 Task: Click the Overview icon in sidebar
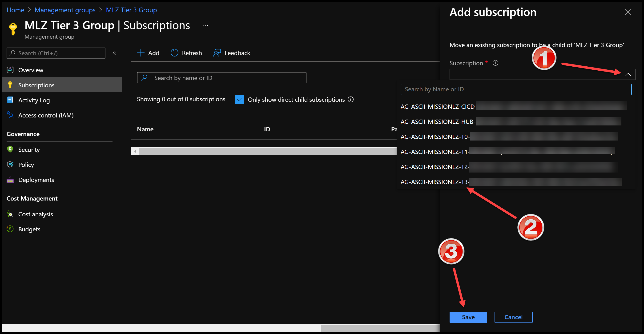[10, 70]
